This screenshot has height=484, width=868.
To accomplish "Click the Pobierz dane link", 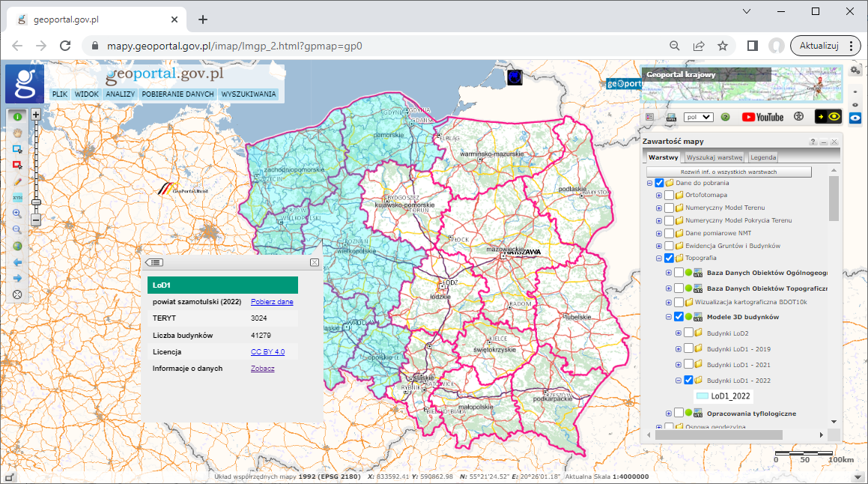I will 272,302.
